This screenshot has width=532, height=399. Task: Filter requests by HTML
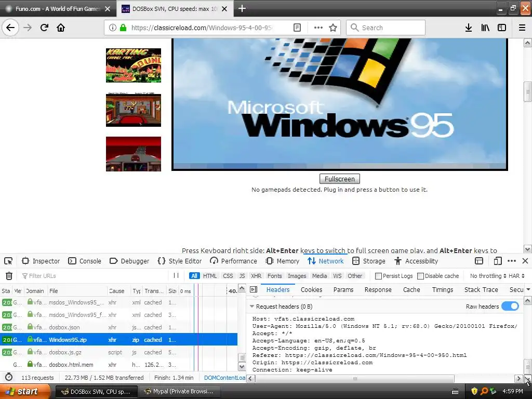point(210,276)
